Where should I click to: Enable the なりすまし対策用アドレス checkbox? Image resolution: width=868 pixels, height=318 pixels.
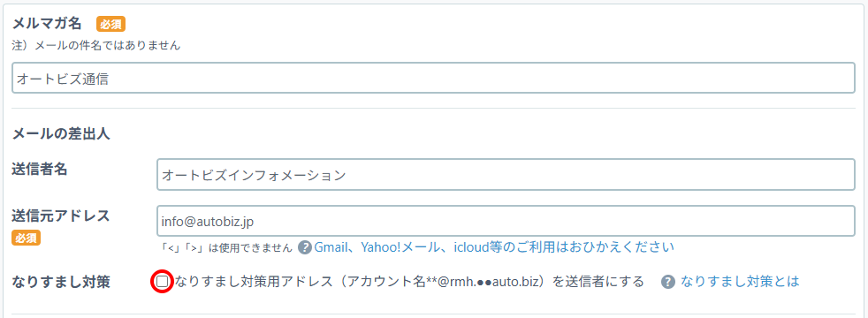pyautogui.click(x=162, y=282)
